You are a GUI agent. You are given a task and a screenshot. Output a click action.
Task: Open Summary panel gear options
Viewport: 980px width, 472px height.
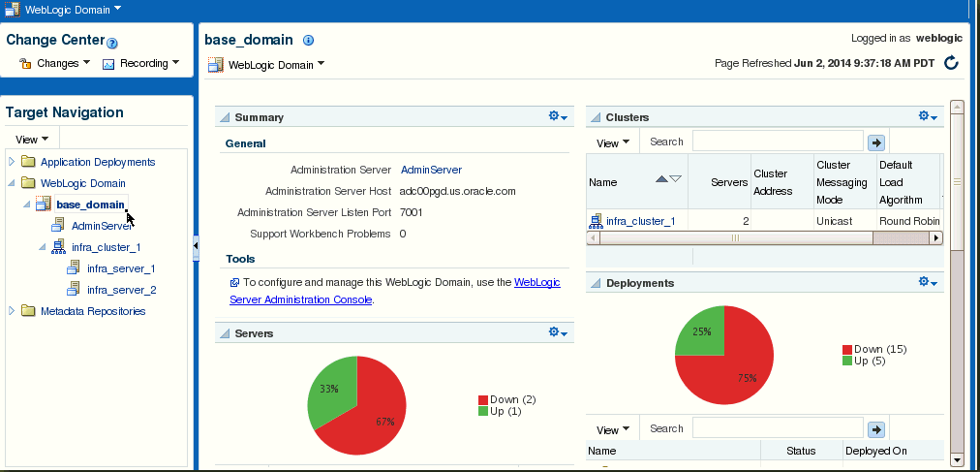pyautogui.click(x=558, y=116)
